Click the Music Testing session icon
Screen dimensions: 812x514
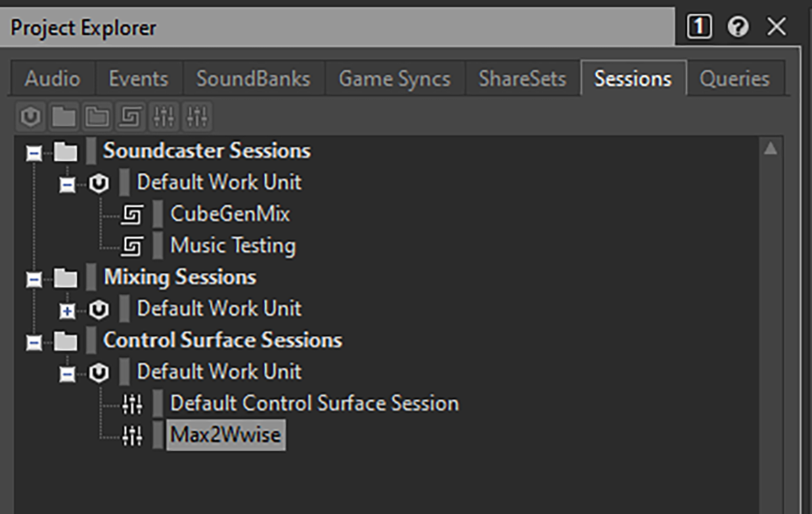[132, 246]
